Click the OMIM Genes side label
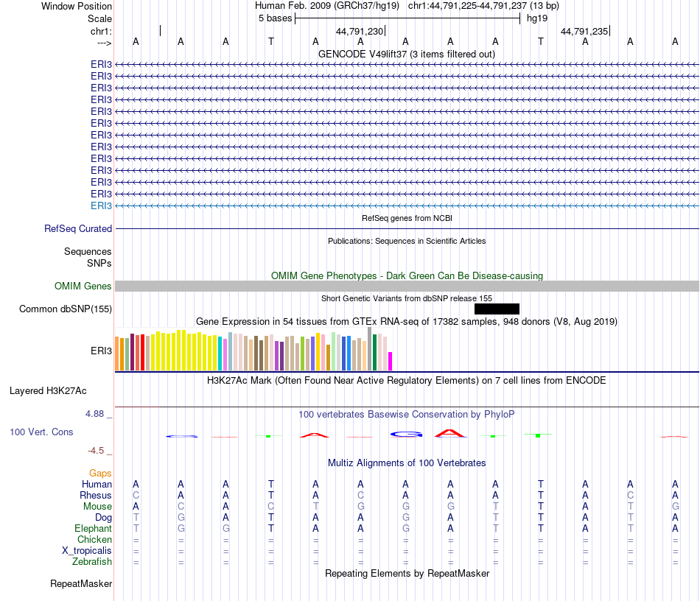 [83, 286]
